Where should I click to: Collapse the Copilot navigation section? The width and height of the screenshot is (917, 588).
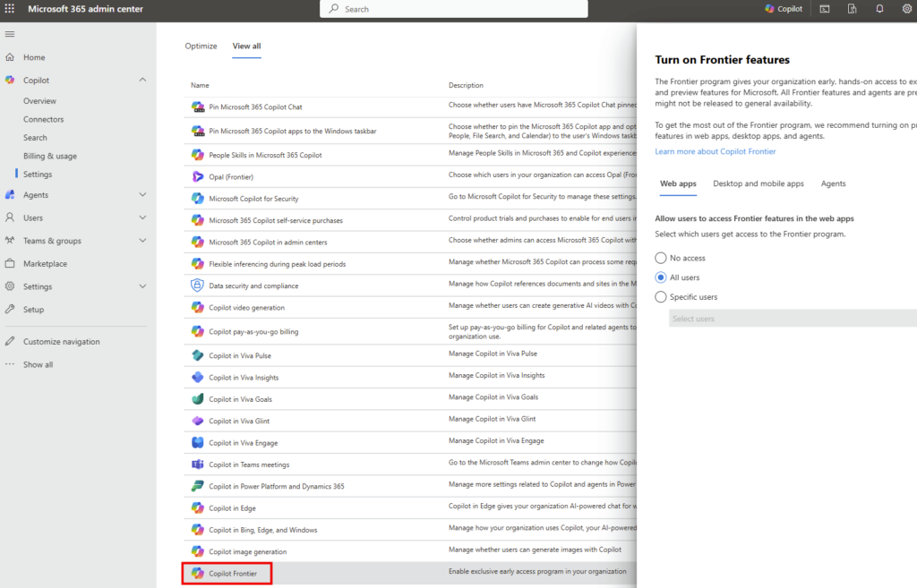pyautogui.click(x=142, y=81)
